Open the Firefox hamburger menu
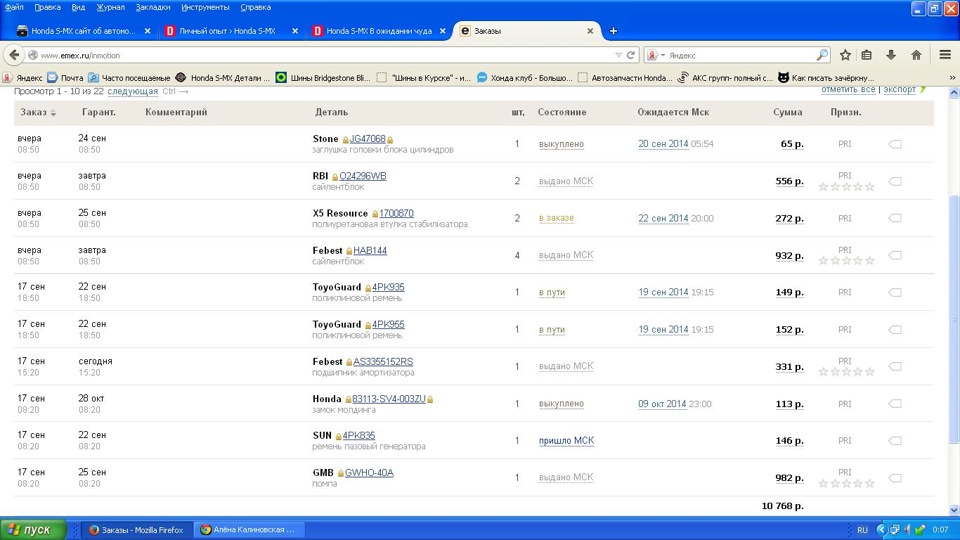Screen dimensions: 960x540 945,55
